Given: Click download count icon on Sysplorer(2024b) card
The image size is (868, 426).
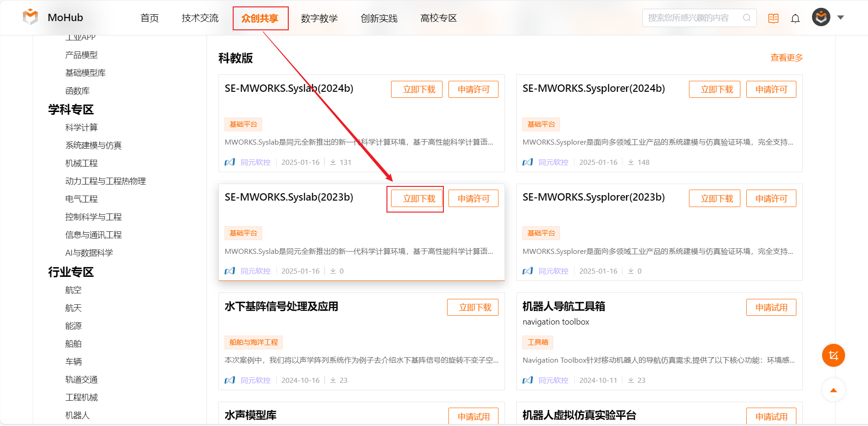Looking at the screenshot, I should (x=631, y=162).
